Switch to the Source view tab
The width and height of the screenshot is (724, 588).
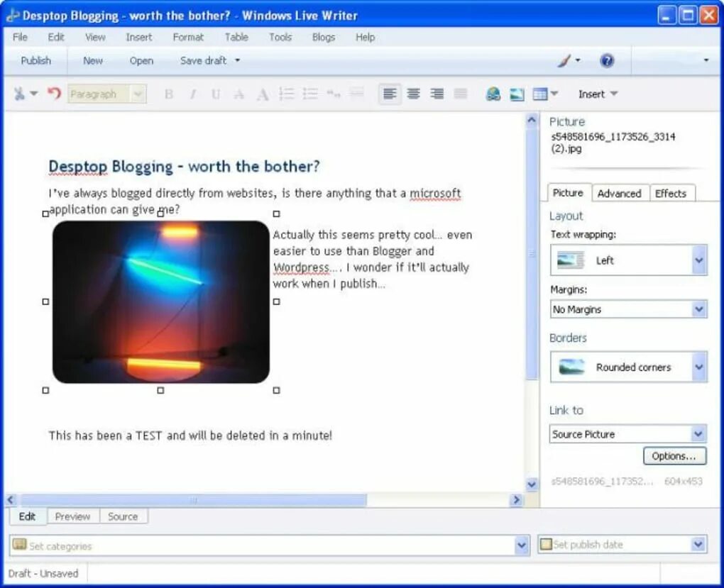tap(123, 516)
